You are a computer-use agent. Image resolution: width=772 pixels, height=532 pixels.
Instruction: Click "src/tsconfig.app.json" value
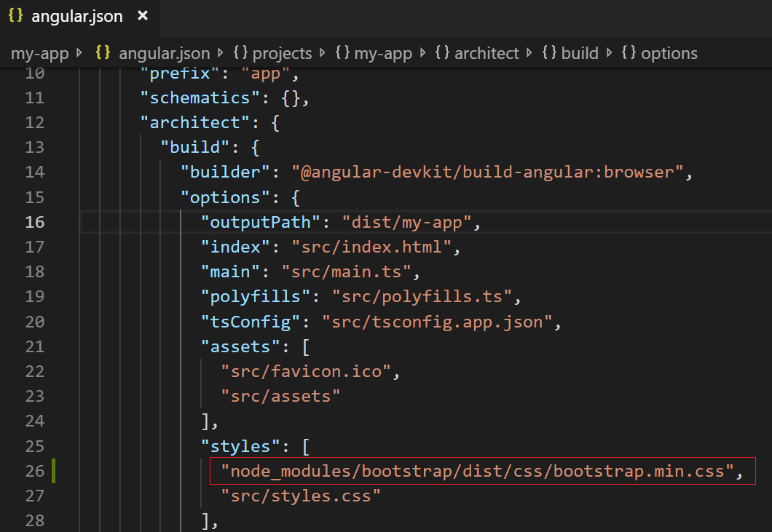point(437,322)
